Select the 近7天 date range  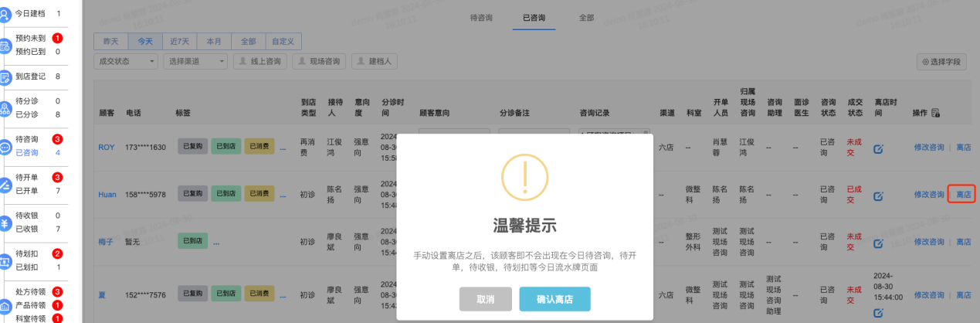181,42
